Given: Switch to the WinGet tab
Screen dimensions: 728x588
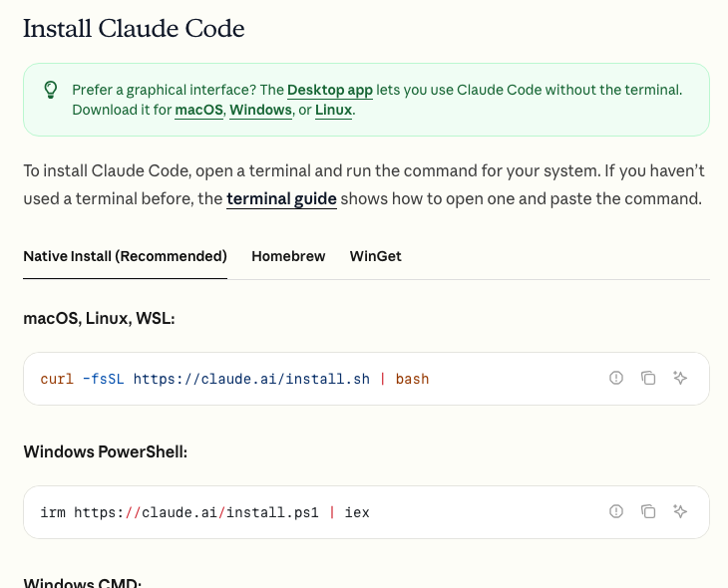Looking at the screenshot, I should (x=376, y=256).
